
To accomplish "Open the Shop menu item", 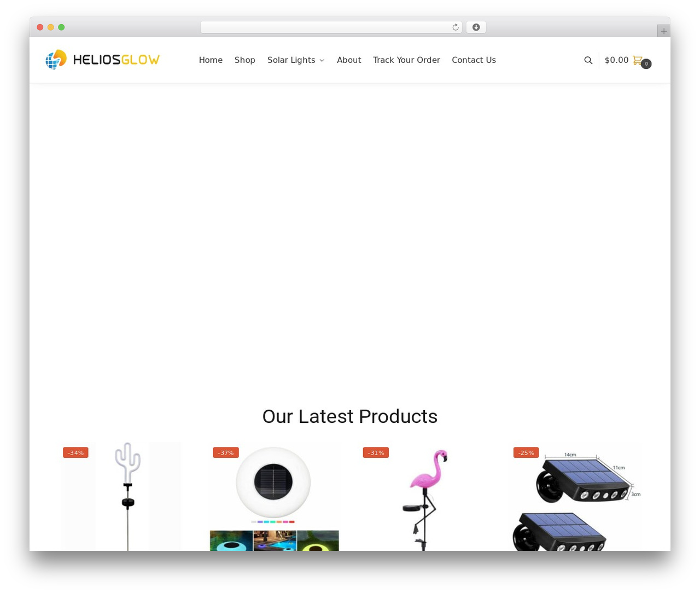I will click(x=245, y=60).
